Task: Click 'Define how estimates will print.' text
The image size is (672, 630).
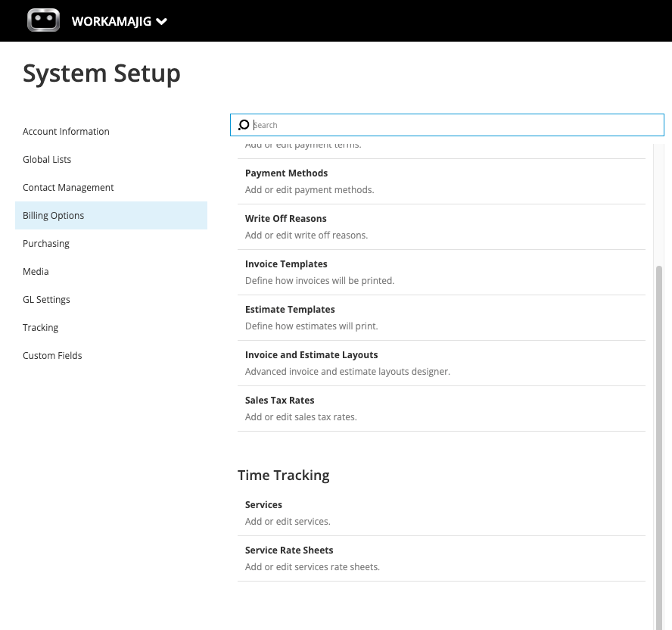Action: click(312, 326)
